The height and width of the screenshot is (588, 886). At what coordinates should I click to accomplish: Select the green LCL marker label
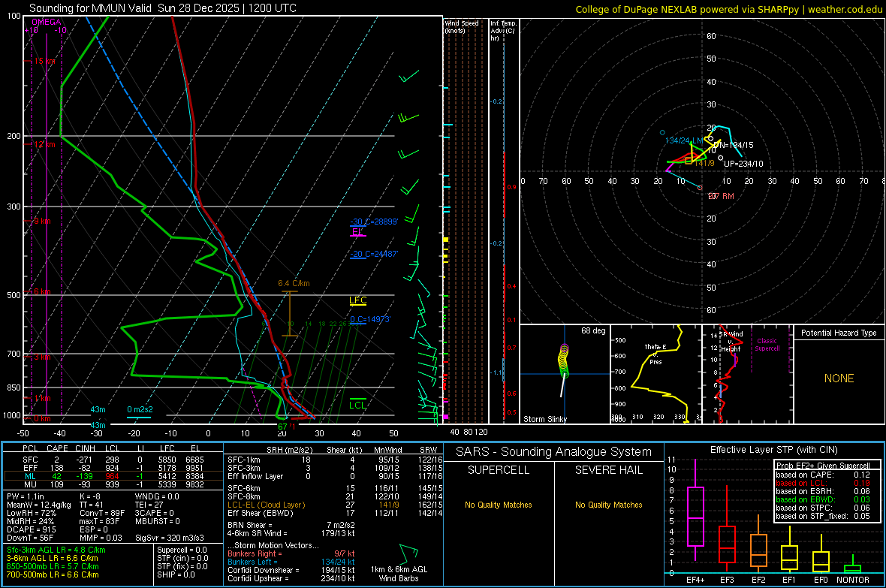tap(357, 405)
